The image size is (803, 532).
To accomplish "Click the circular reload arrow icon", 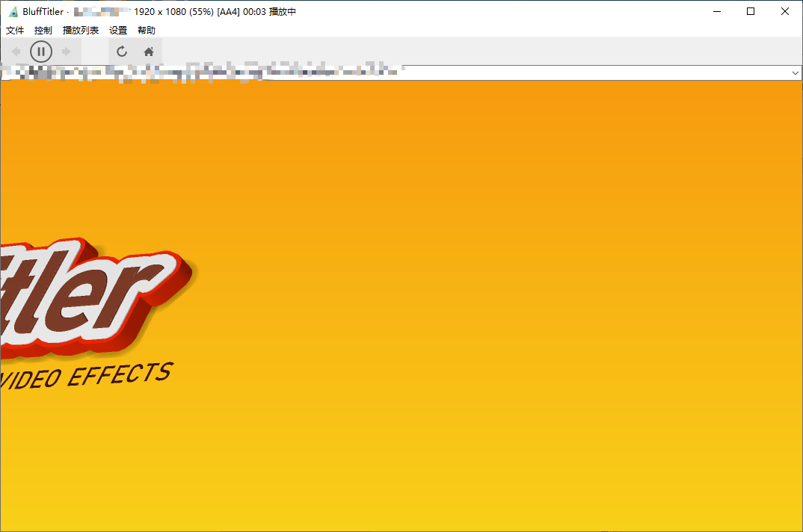I will point(122,52).
